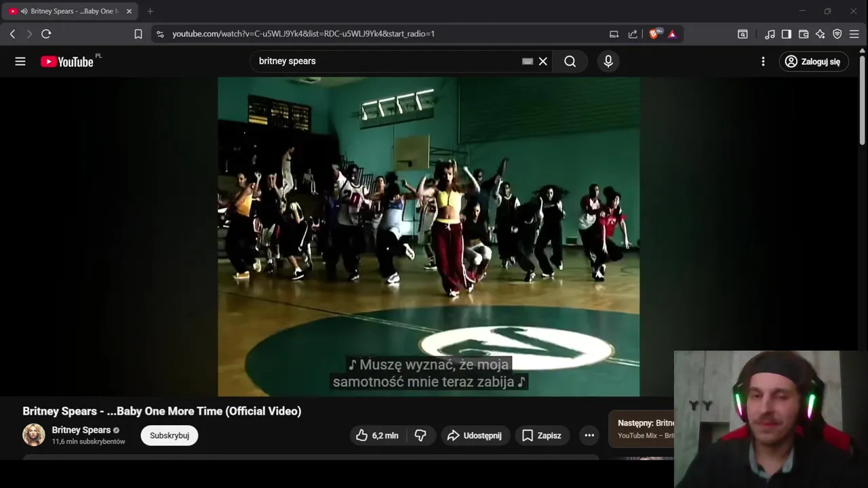
Task: Click Udostępnij to share the video
Action: [475, 435]
